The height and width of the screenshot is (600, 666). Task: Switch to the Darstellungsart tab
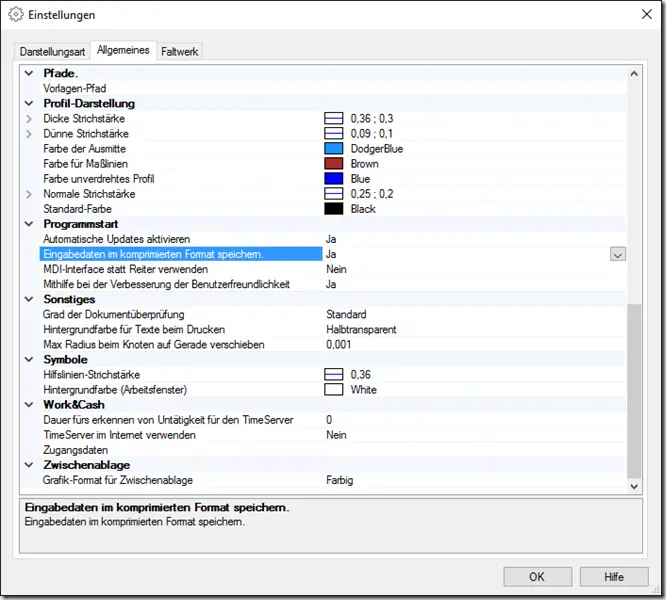coord(52,52)
